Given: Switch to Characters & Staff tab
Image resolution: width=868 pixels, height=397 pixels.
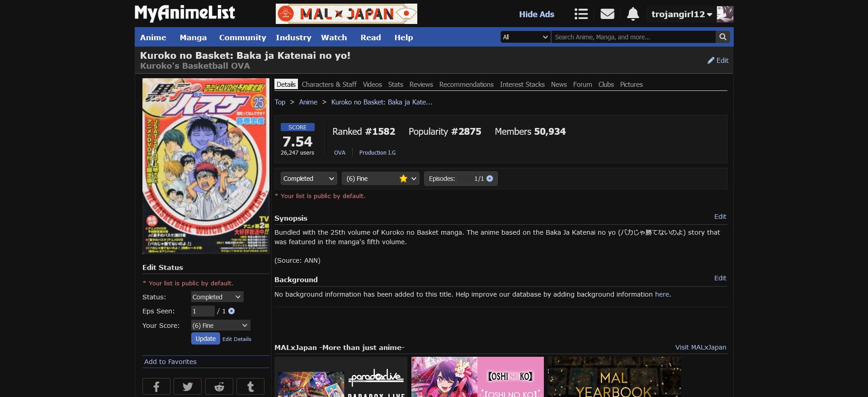Looking at the screenshot, I should 329,85.
